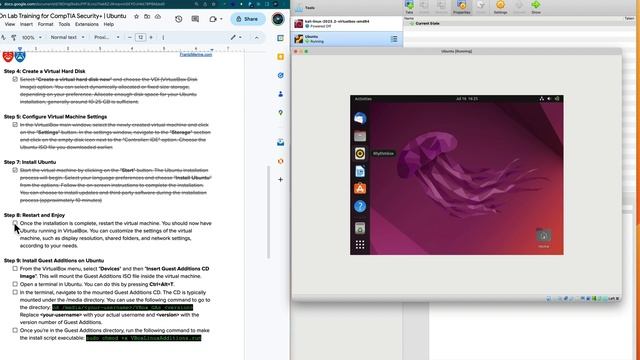The image size is (640, 360).
Task: Show Applications grid in Ubuntu dock
Action: point(360,244)
